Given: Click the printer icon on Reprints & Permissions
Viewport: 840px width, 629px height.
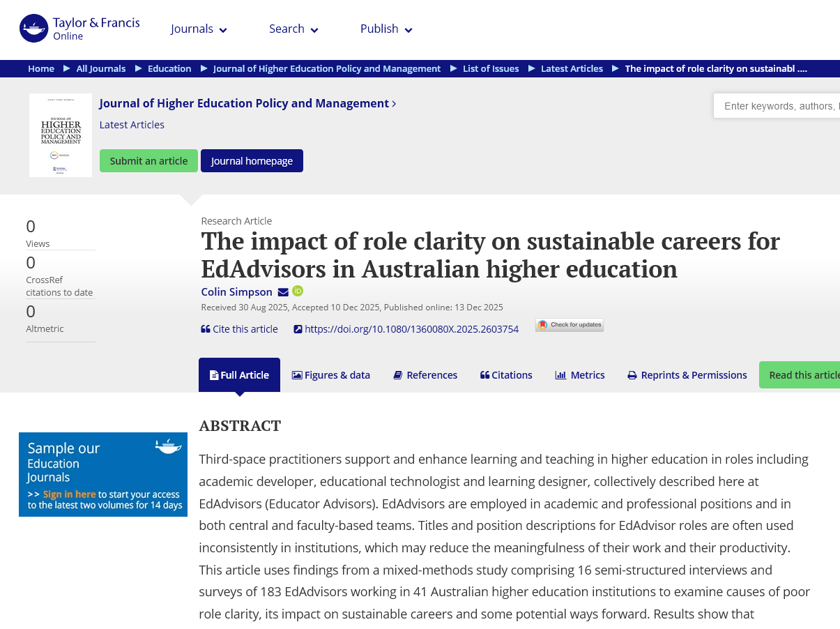Looking at the screenshot, I should 632,375.
